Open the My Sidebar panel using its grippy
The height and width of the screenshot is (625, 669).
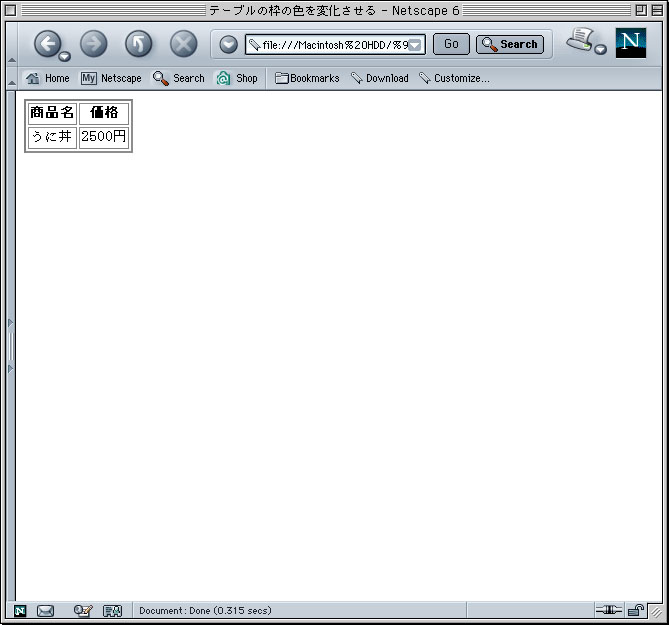(11, 346)
